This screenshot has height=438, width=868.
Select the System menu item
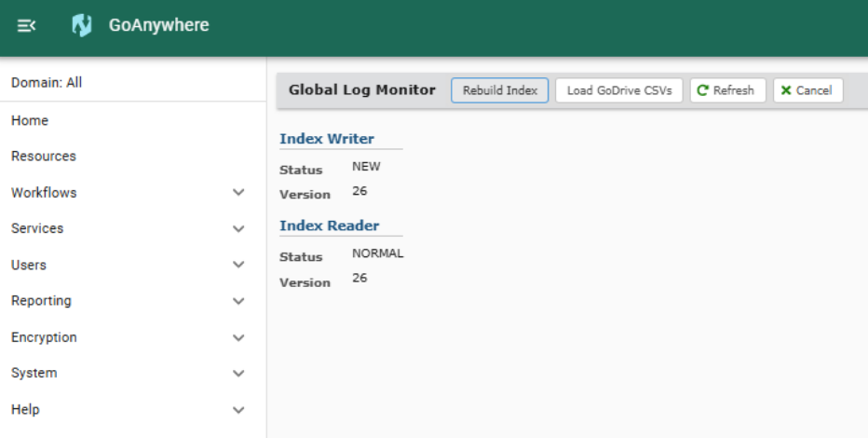pos(133,373)
